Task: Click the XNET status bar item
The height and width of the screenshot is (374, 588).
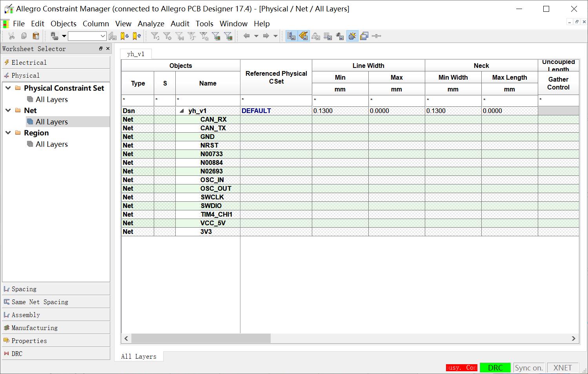Action: [x=563, y=368]
